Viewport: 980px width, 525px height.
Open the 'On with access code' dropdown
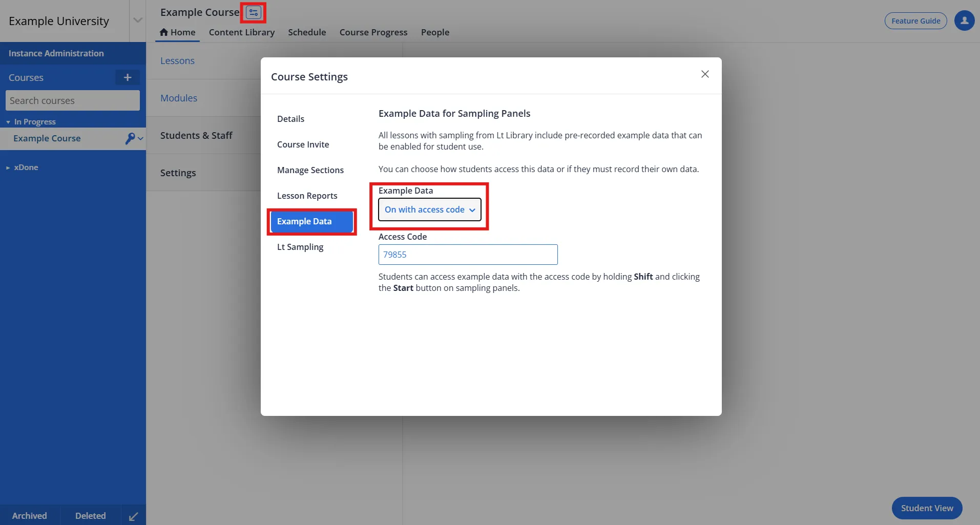pos(429,209)
